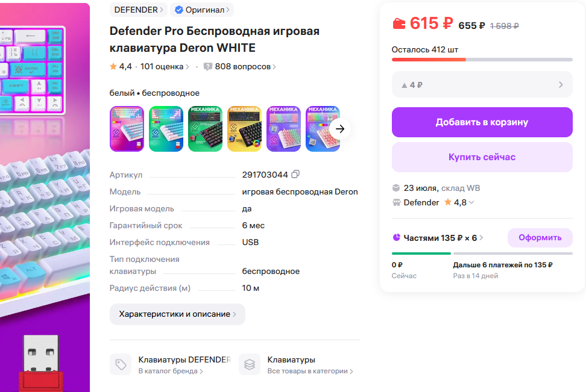Click the Купить сейчас button
This screenshot has height=392, width=586.
click(x=482, y=157)
